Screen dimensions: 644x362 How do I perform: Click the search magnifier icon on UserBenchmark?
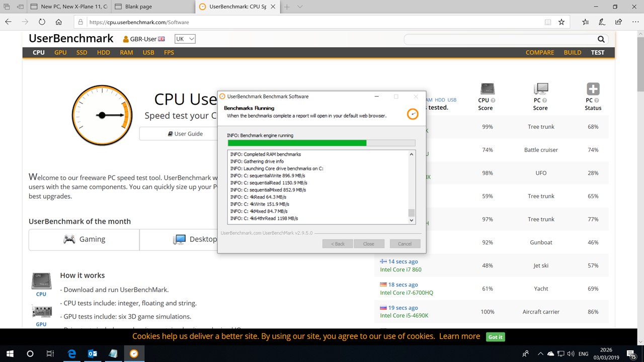(601, 39)
